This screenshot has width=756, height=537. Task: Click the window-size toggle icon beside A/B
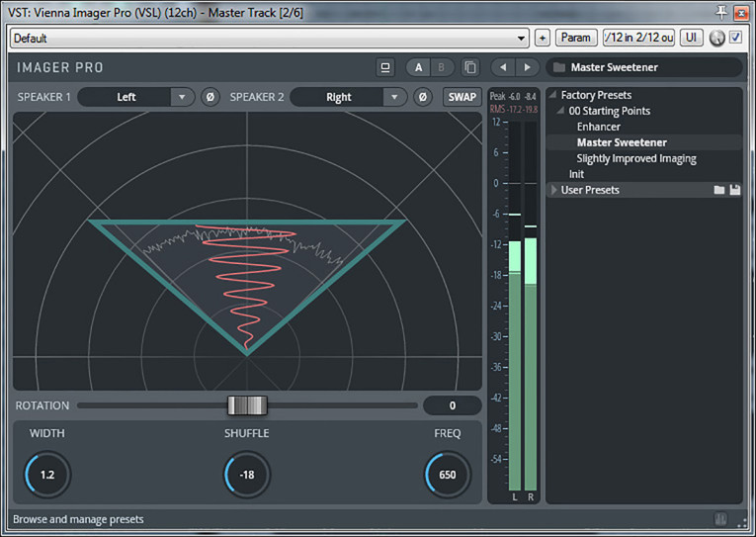tap(385, 67)
